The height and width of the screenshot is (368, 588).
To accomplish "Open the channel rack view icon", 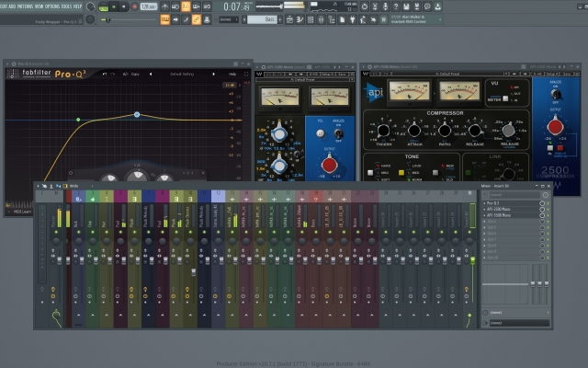I will coord(311,19).
